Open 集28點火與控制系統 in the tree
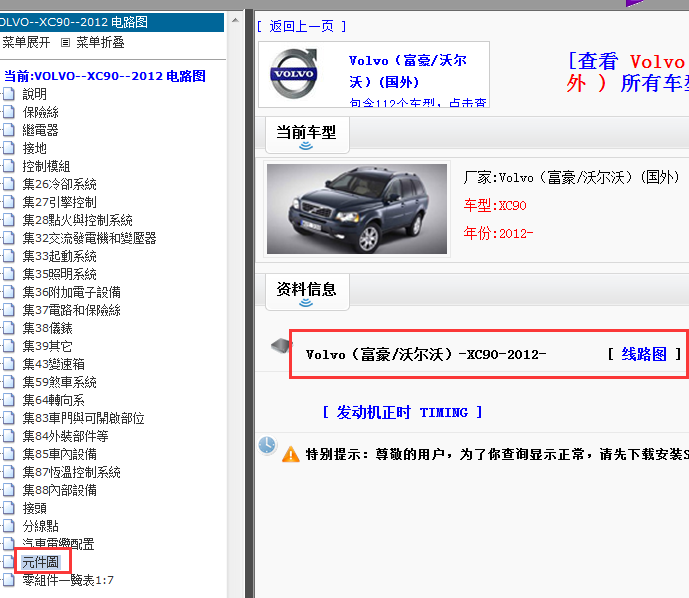The height and width of the screenshot is (598, 689). coord(77,220)
